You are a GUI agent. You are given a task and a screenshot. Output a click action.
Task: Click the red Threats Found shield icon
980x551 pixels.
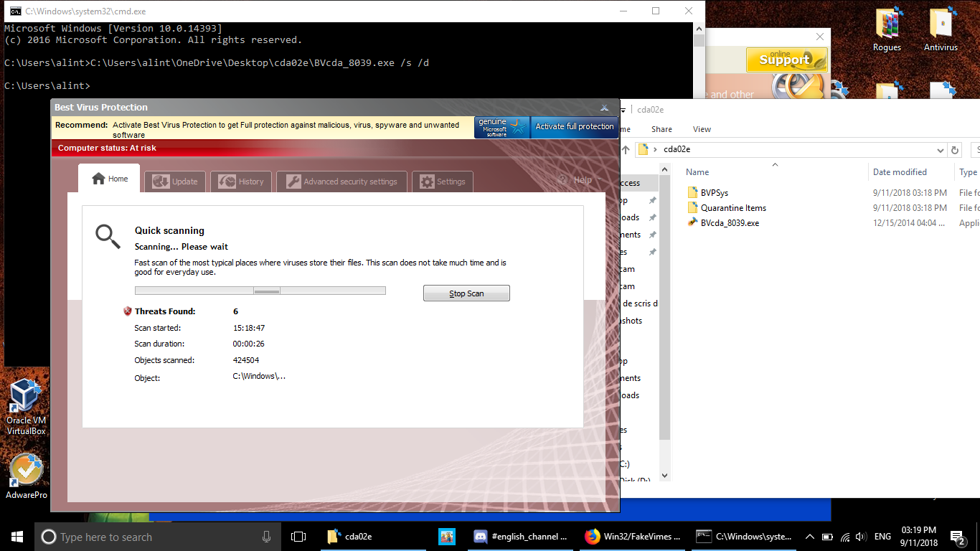(128, 311)
